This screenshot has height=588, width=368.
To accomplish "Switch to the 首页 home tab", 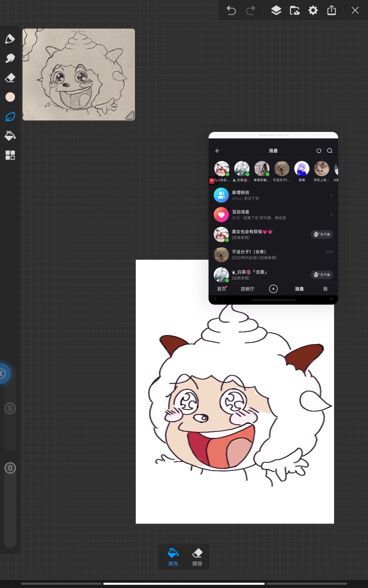I will click(x=222, y=289).
